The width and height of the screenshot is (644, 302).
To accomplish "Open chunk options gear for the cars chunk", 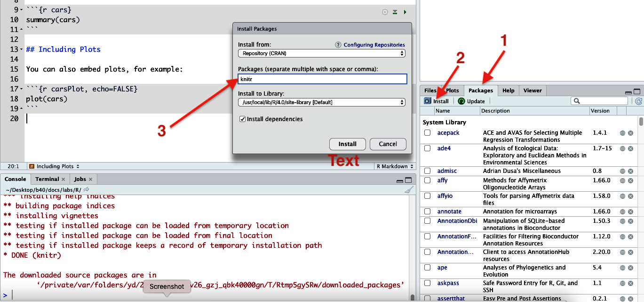I will [385, 11].
